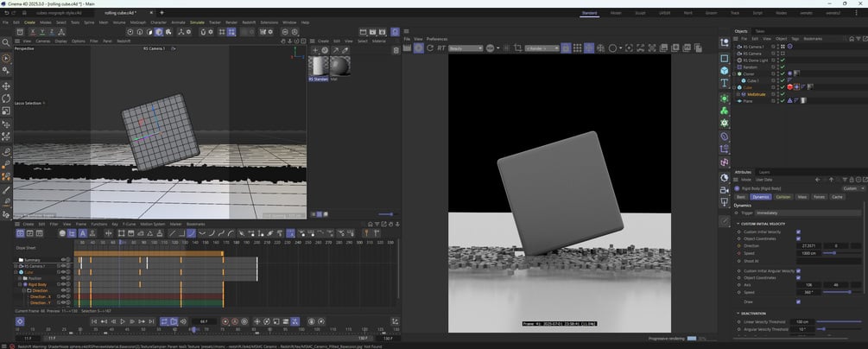Click the trash icon in Material Manager
The height and width of the screenshot is (349, 868).
pyautogui.click(x=396, y=50)
